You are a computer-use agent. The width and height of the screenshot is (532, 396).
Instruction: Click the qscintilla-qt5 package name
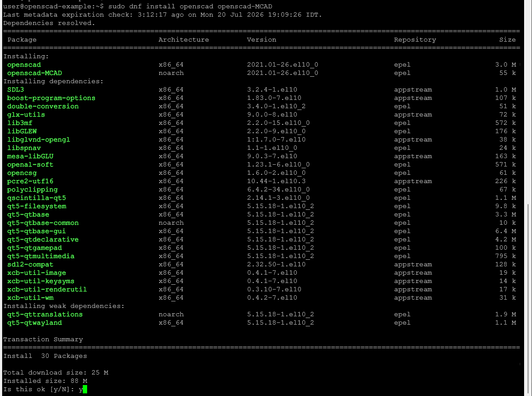(x=37, y=198)
